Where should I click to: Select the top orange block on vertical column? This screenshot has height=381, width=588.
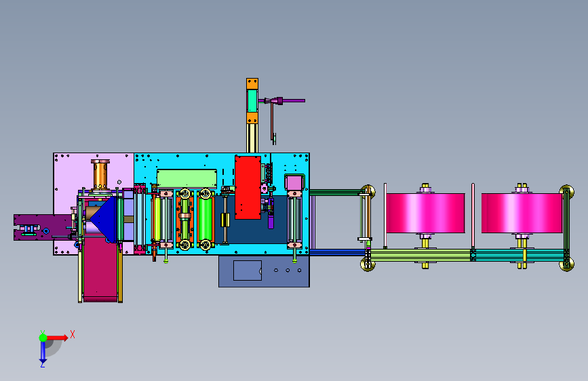point(252,83)
